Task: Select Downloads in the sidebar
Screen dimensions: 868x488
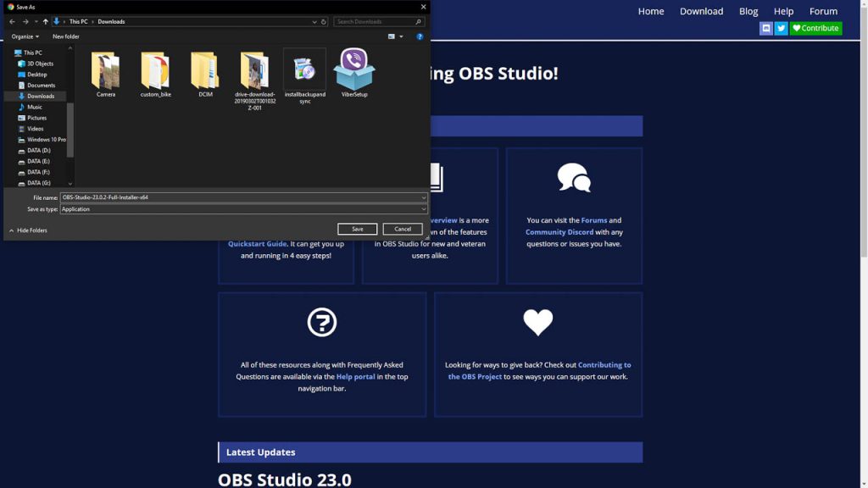Action: click(36, 97)
